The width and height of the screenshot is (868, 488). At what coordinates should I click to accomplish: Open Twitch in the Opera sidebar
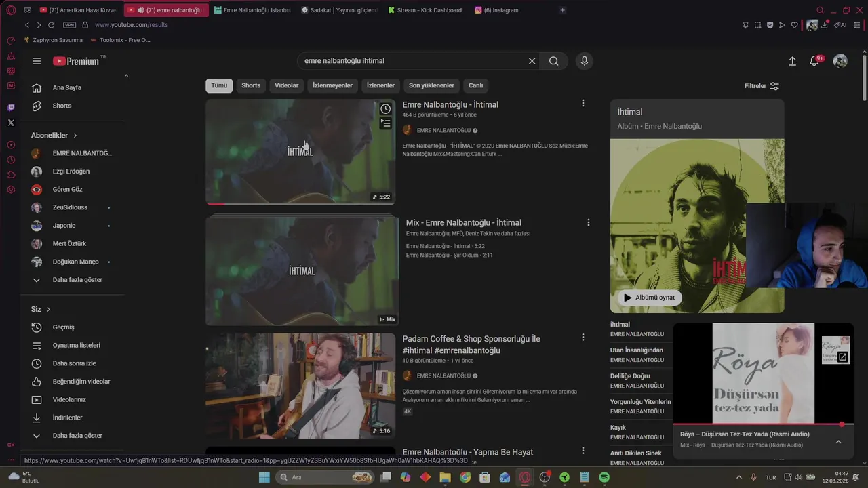coord(11,108)
